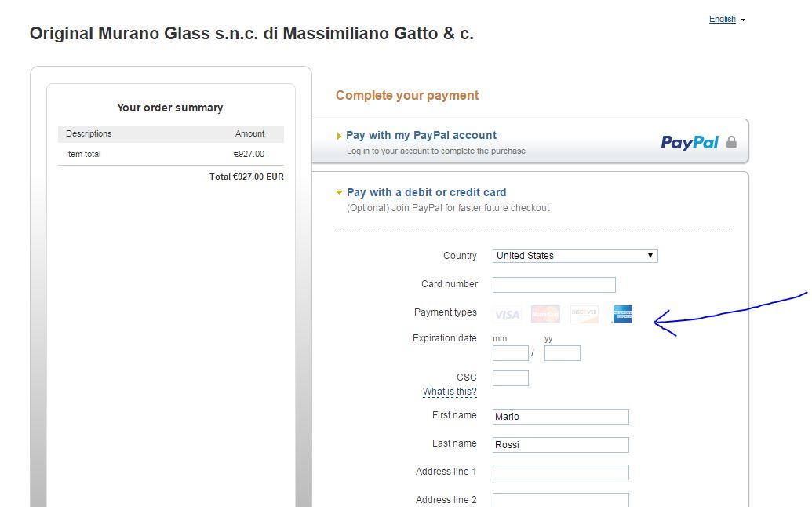Image resolution: width=812 pixels, height=507 pixels.
Task: Click the Address line 1 field
Action: (560, 472)
